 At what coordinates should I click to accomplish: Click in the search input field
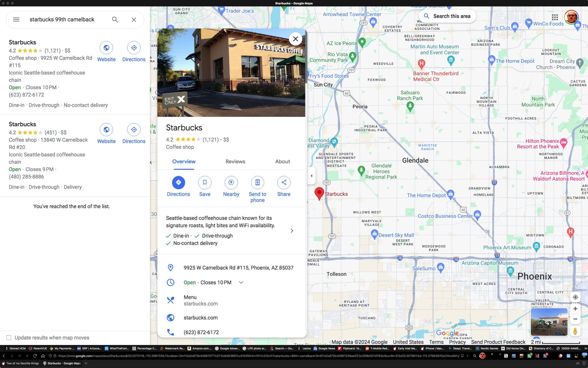point(67,19)
